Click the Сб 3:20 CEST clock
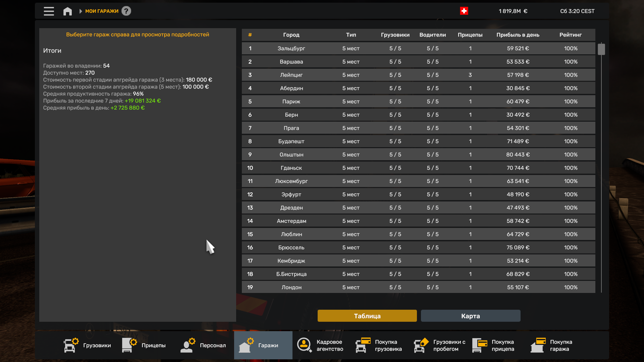 pyautogui.click(x=577, y=11)
